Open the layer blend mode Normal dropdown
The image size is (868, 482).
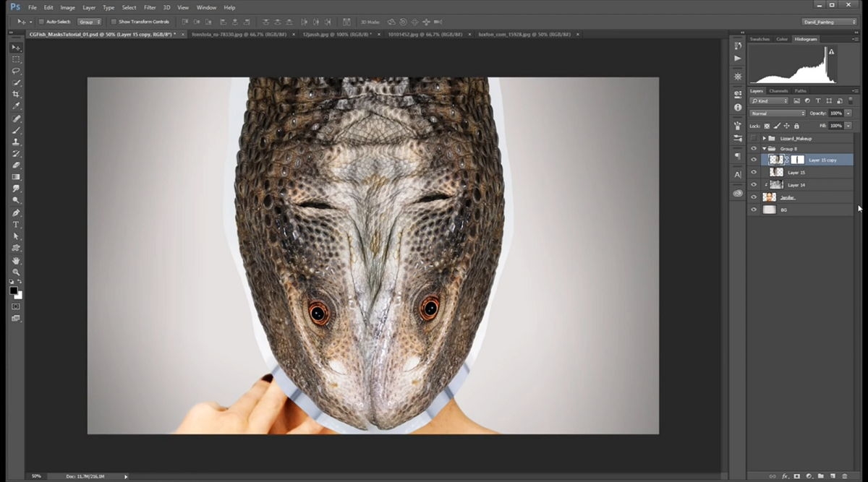pyautogui.click(x=778, y=113)
